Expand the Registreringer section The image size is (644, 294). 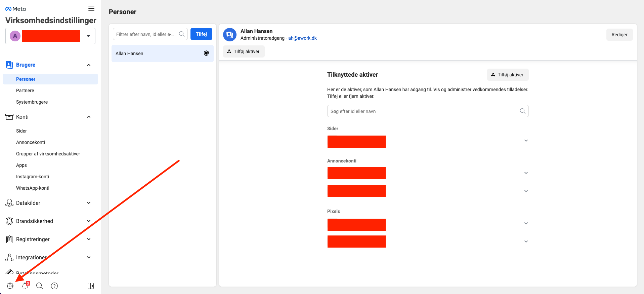pyautogui.click(x=89, y=239)
